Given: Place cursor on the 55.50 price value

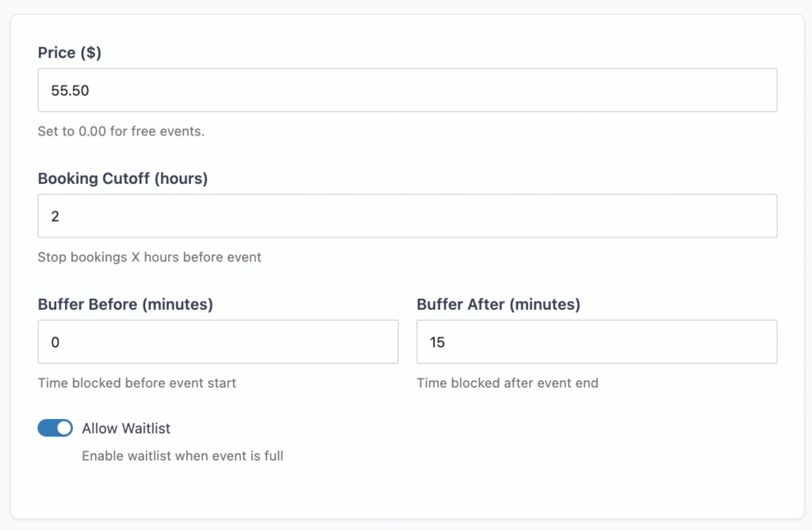Looking at the screenshot, I should tap(71, 90).
